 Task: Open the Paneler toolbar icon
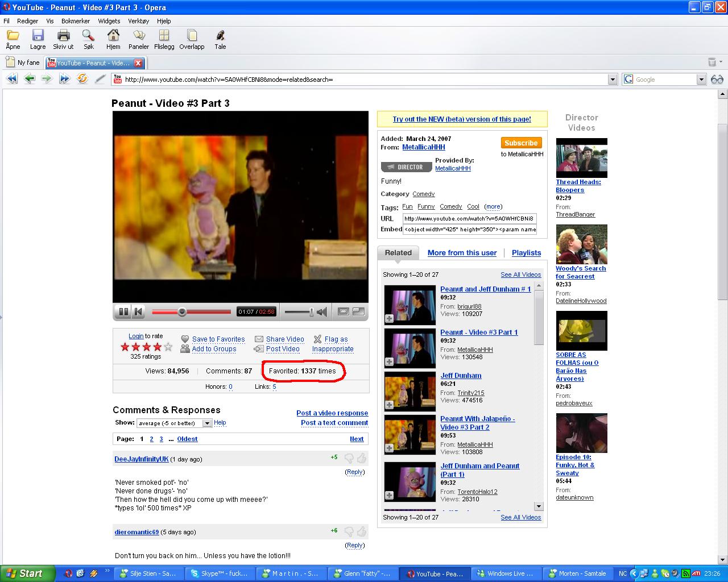click(139, 35)
